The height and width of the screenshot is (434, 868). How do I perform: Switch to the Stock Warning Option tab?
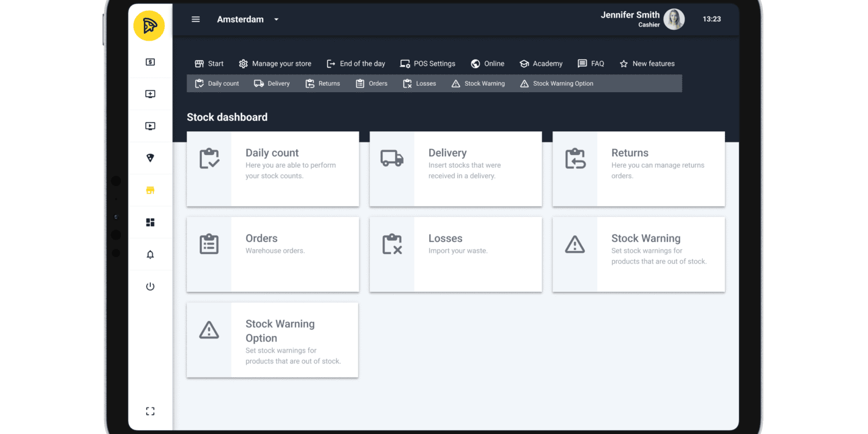click(x=557, y=84)
